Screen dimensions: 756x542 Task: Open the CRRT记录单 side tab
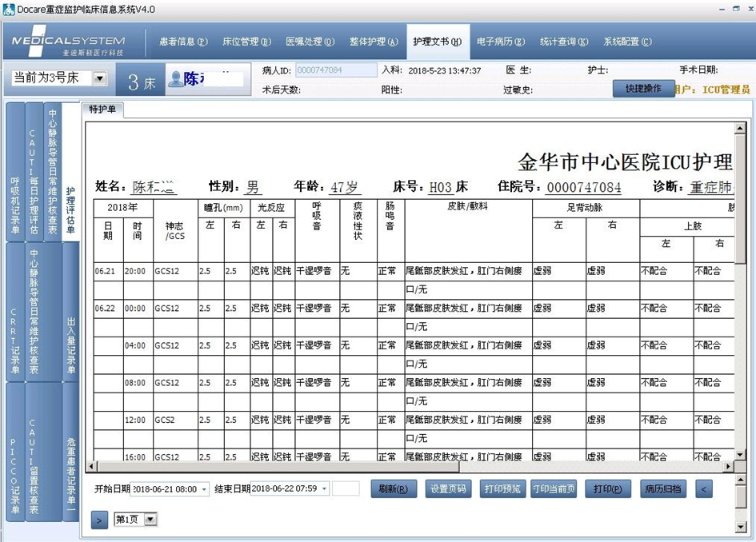coord(15,312)
